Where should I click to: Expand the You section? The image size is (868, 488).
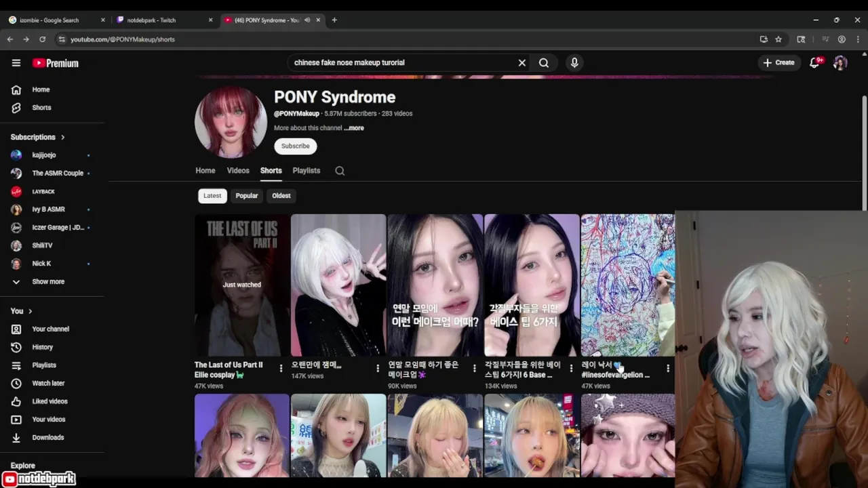click(x=22, y=311)
